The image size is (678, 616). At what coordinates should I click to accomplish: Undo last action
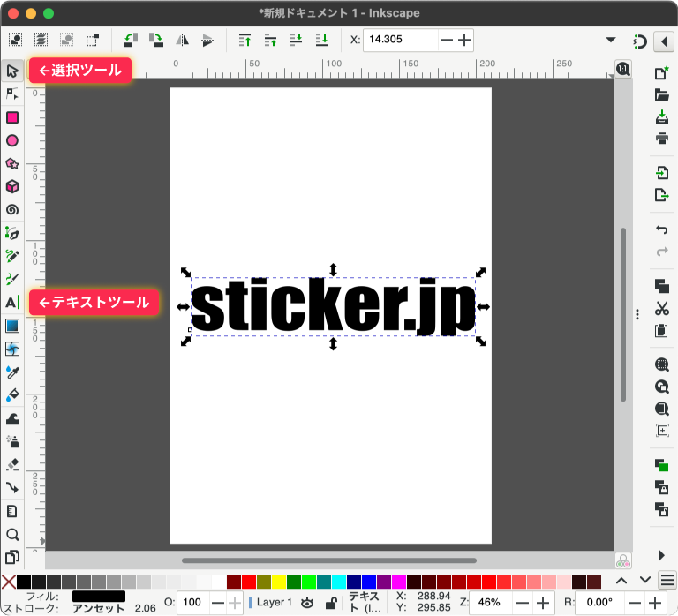[x=661, y=229]
